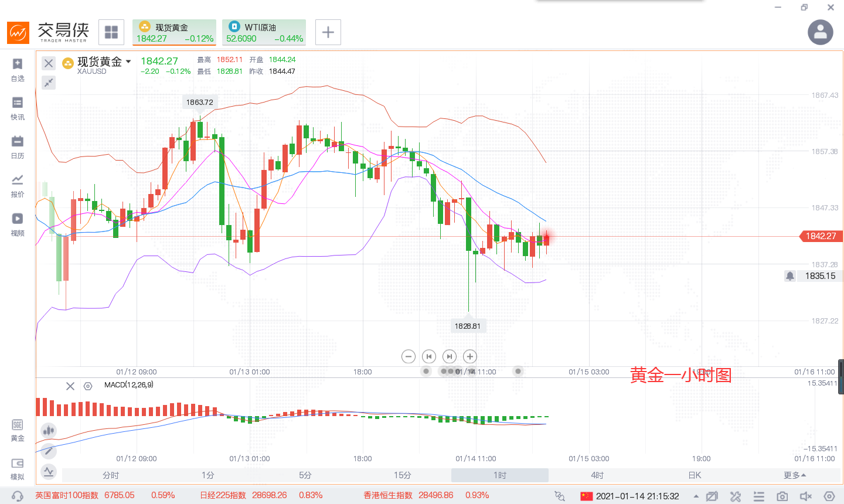Open the 日历 calendar sidebar icon

[x=18, y=147]
